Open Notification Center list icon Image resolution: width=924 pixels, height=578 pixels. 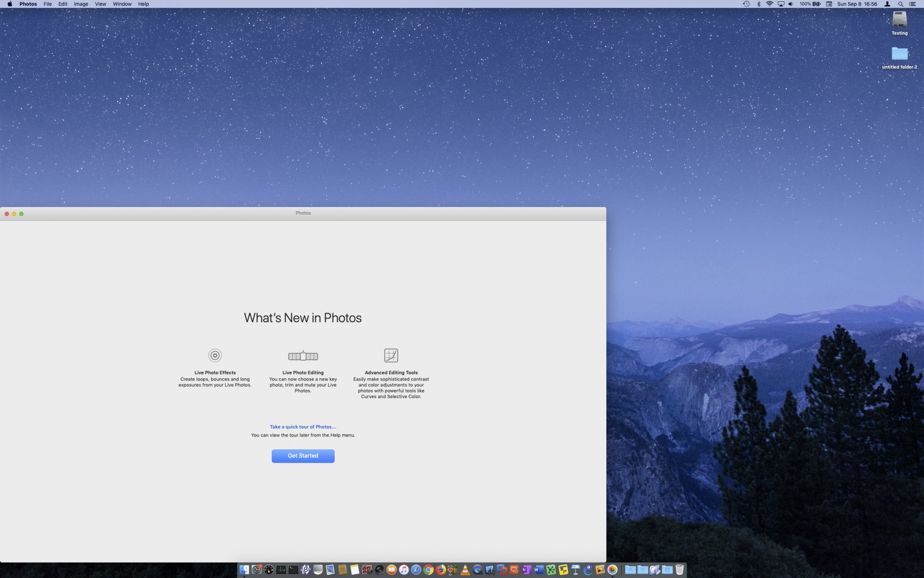(912, 4)
